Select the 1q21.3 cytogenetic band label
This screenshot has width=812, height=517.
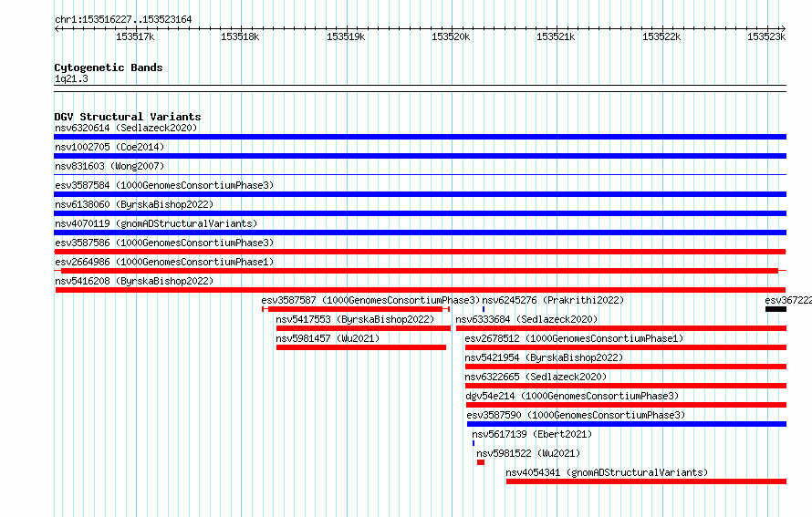point(71,78)
